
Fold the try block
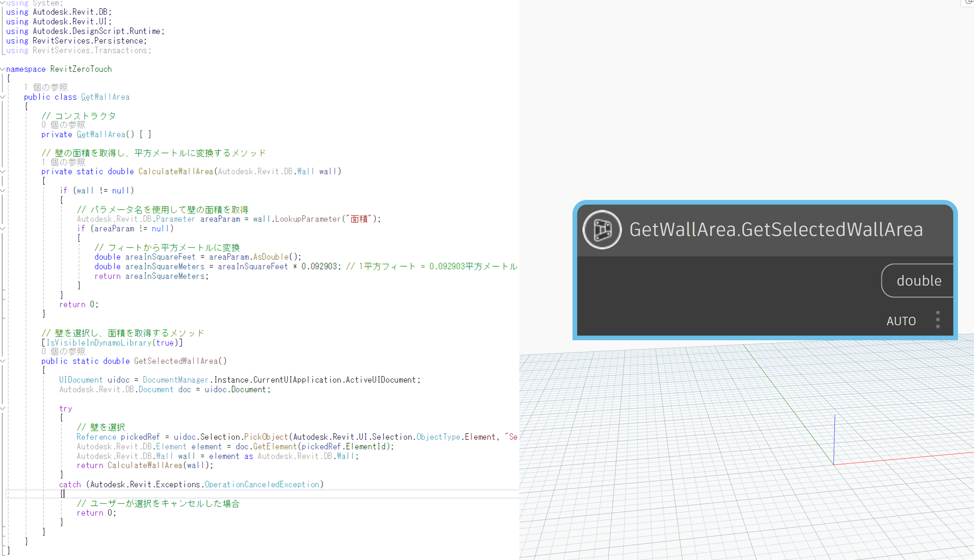point(3,408)
